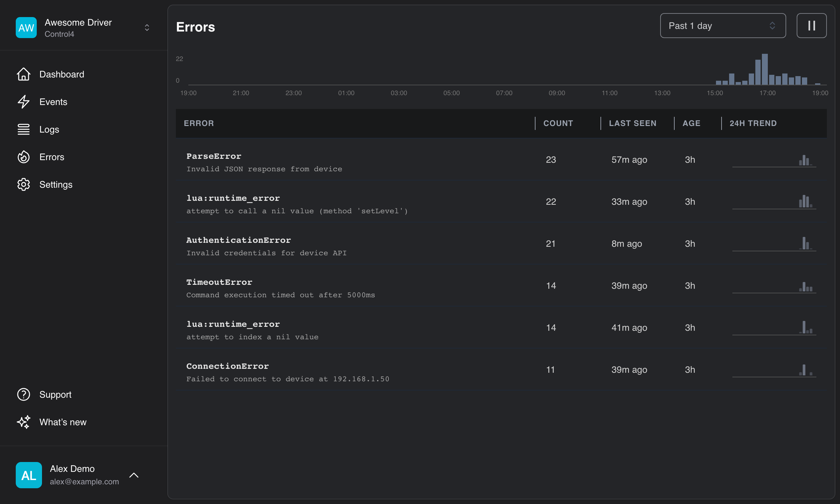Click the 24H TREND column header
This screenshot has height=504, width=840.
(x=753, y=123)
